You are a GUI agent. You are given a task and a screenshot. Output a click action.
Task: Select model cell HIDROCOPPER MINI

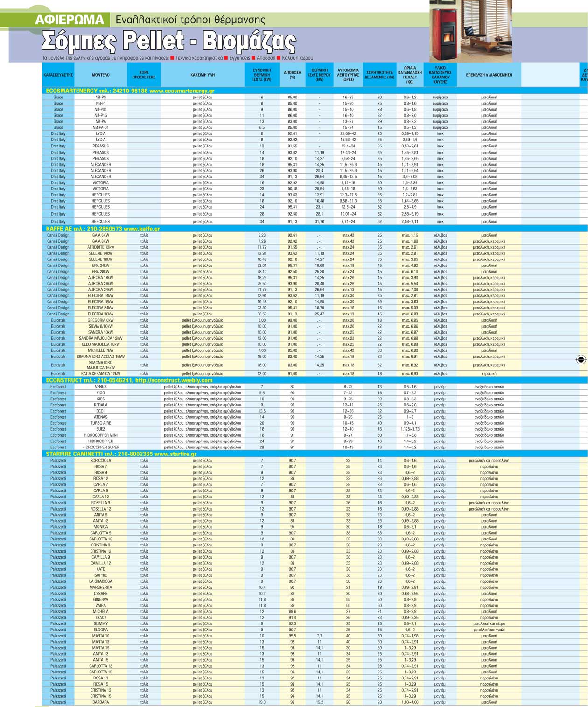coord(100,435)
